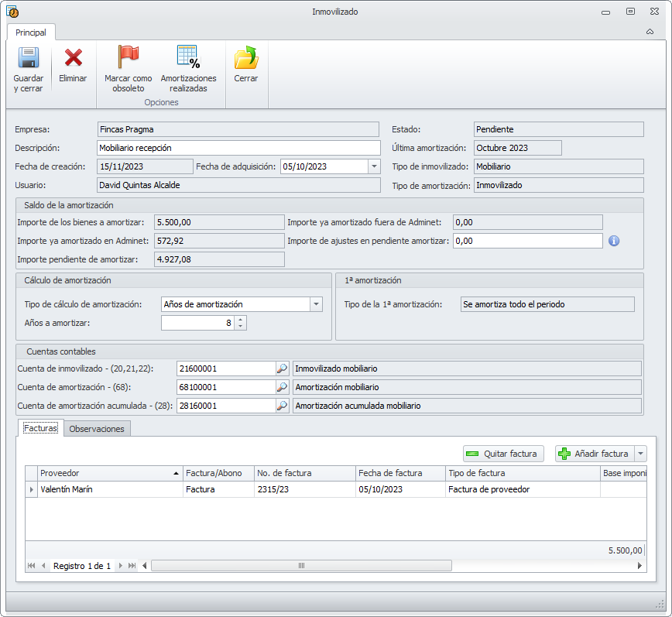The image size is (672, 617).
Task: Open lookup for Cuenta de amortización acumulada
Action: point(283,406)
